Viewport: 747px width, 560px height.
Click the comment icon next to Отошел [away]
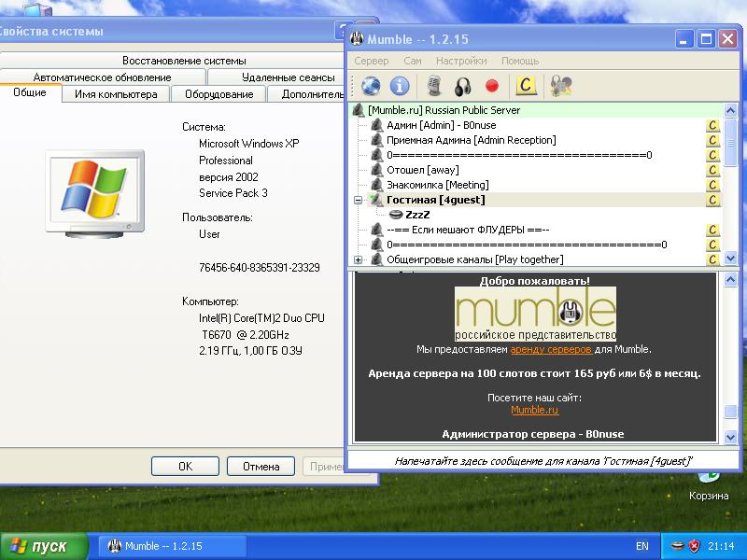click(712, 170)
